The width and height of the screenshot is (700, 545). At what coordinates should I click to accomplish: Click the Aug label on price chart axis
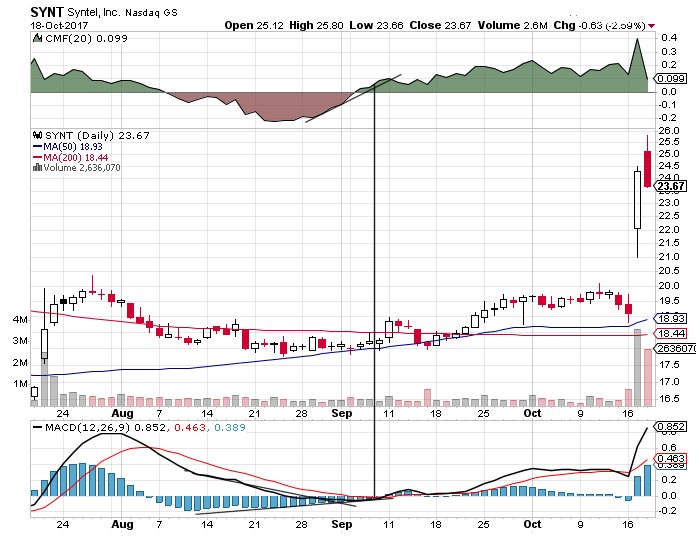[x=122, y=411]
